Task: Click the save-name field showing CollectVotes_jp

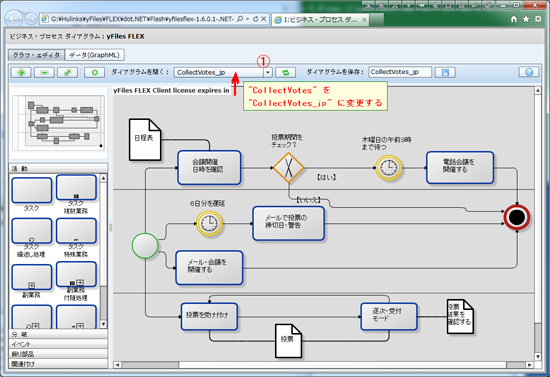Action: [x=400, y=72]
